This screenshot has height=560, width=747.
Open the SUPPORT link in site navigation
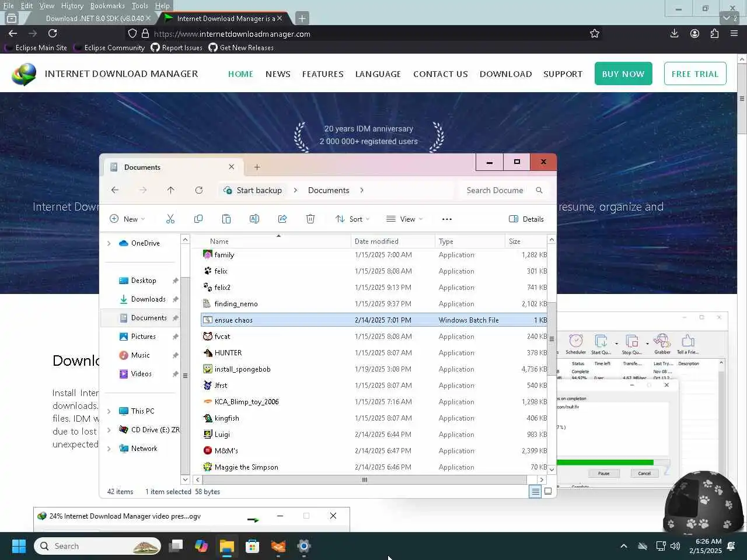tap(563, 74)
